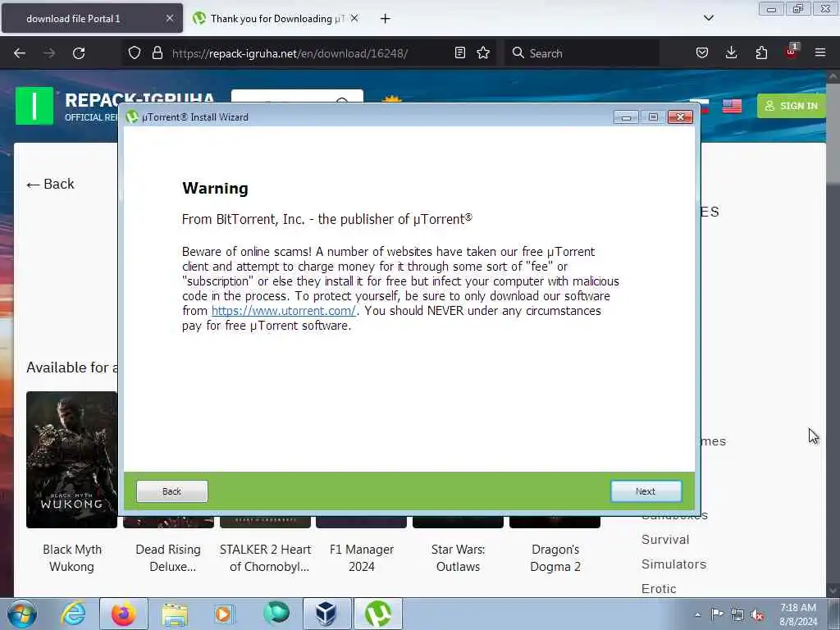
Task: Click the uBlock extension icon with badge
Action: coord(792,52)
